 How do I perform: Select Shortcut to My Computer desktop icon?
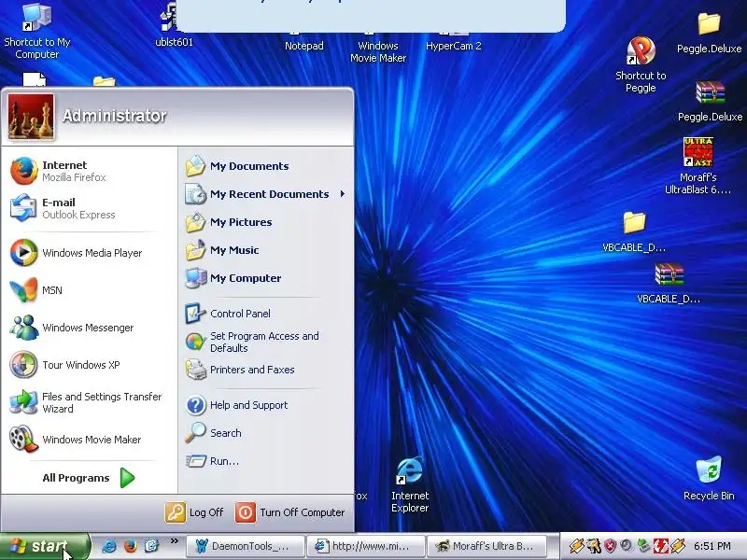(x=37, y=30)
